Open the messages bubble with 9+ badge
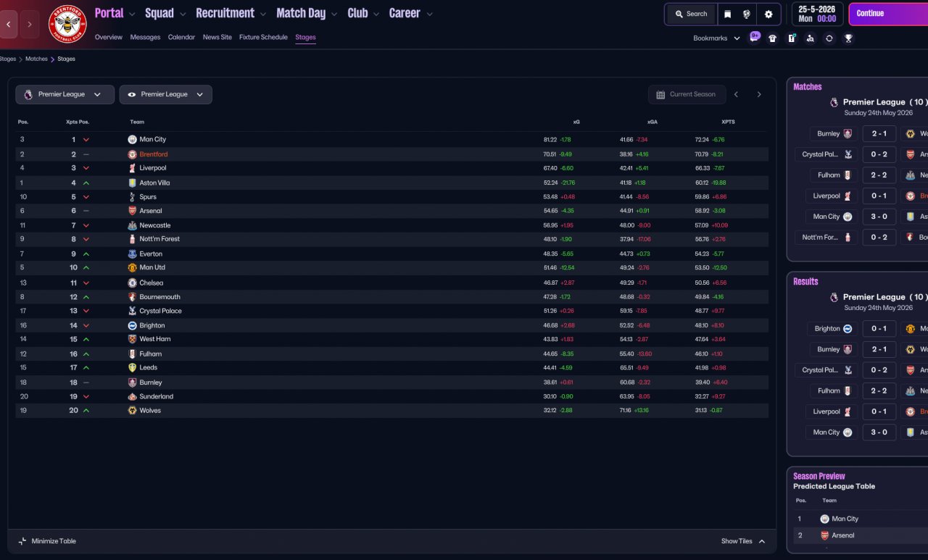The width and height of the screenshot is (928, 560). (755, 38)
